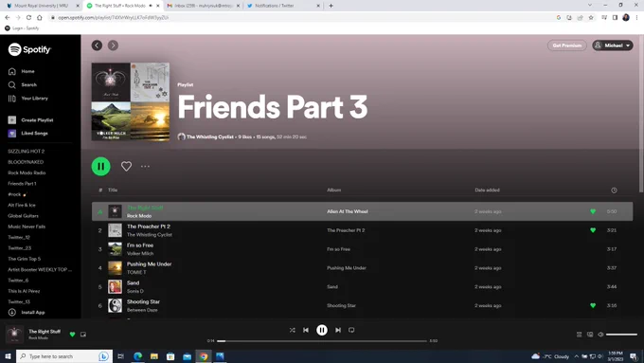Open The Grim Top 5 playlist
This screenshot has height=363, width=644.
click(25, 259)
